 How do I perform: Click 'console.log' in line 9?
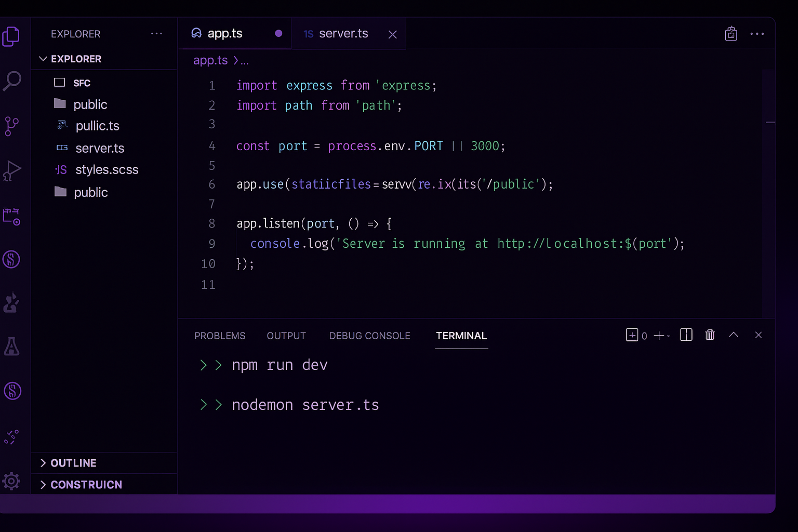click(x=289, y=244)
